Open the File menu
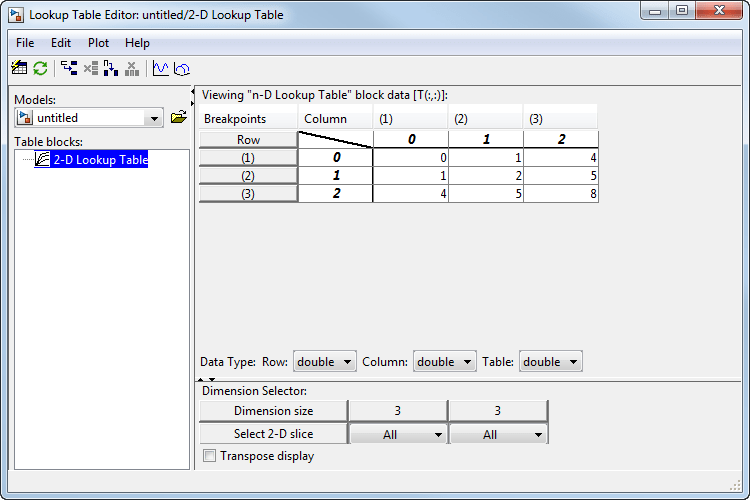The height and width of the screenshot is (500, 750). click(x=25, y=43)
